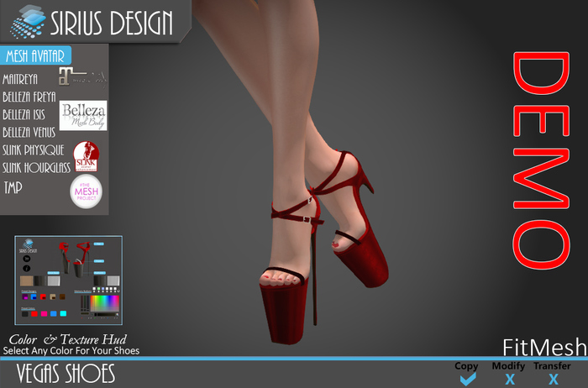Click the X under Modify
Image resolution: width=588 pixels, height=388 pixels.
[x=510, y=380]
